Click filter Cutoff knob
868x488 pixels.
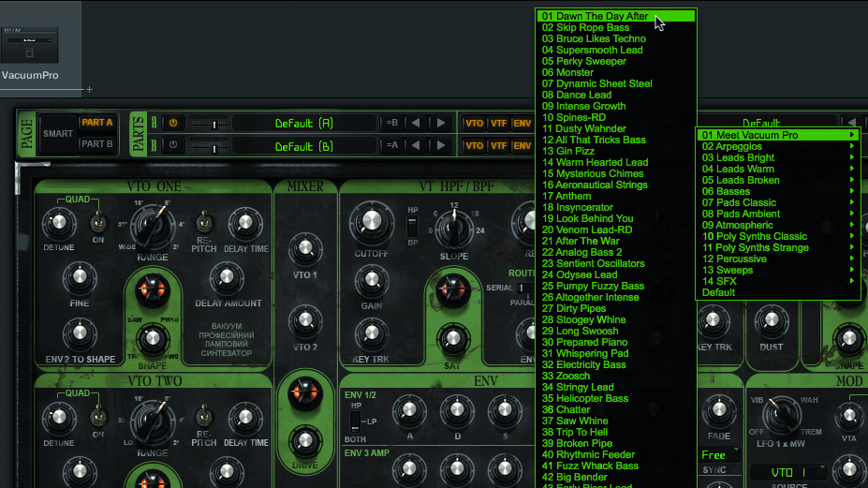372,222
